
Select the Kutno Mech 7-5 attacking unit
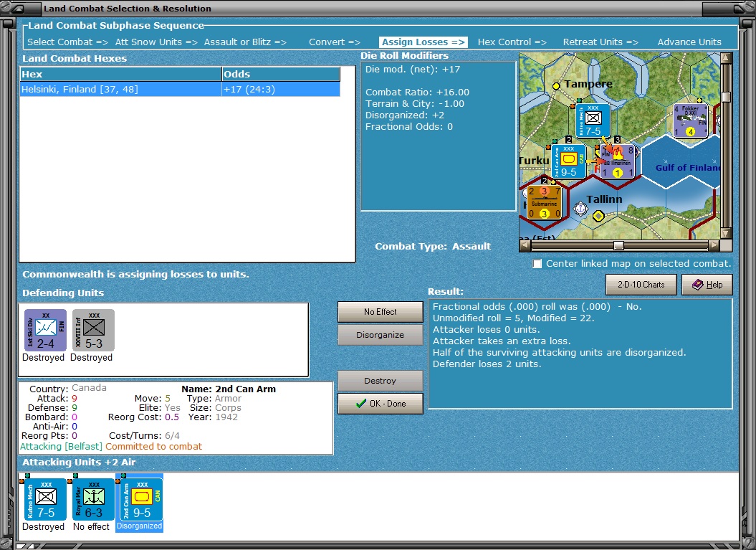coord(45,499)
